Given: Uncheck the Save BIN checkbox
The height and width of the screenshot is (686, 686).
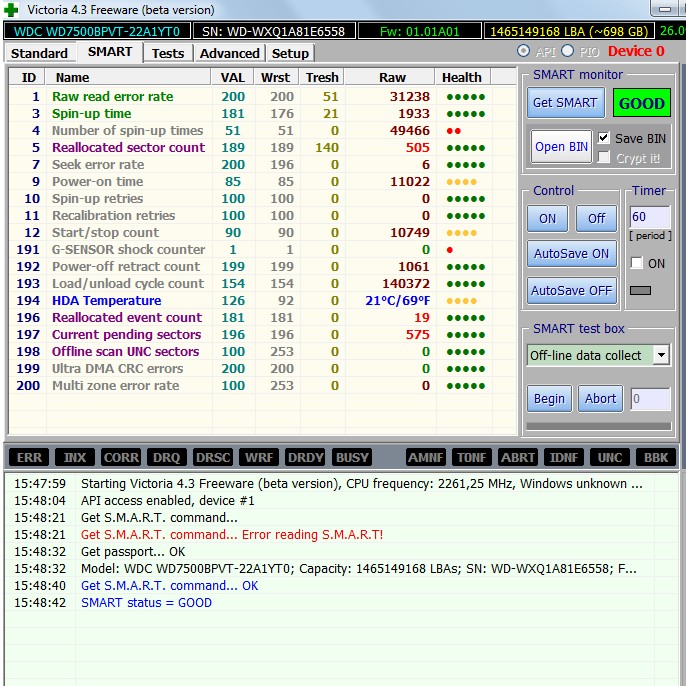Looking at the screenshot, I should [603, 138].
